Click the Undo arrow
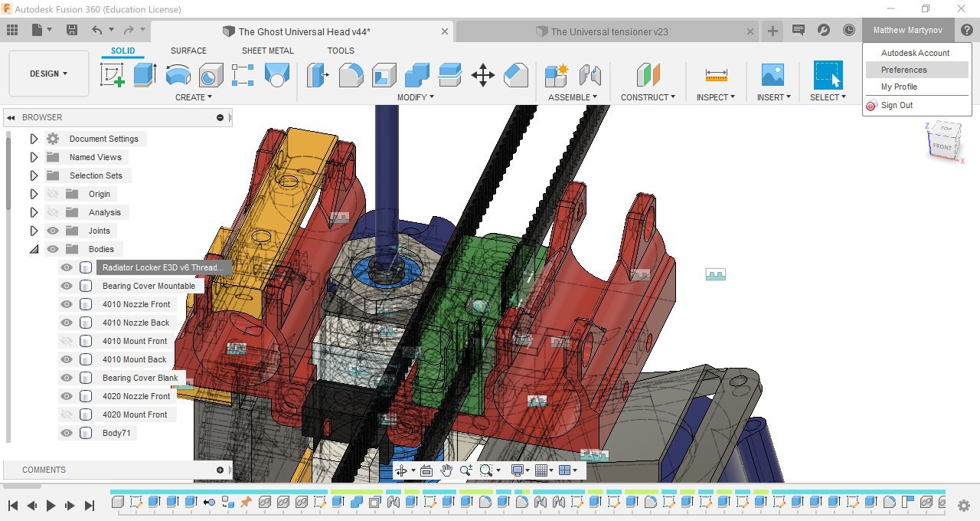 (x=96, y=31)
